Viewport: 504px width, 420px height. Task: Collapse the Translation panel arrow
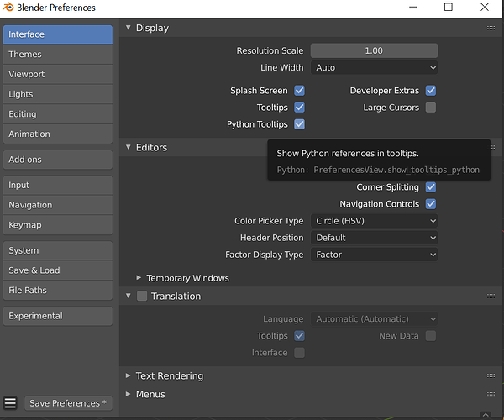[x=129, y=296]
